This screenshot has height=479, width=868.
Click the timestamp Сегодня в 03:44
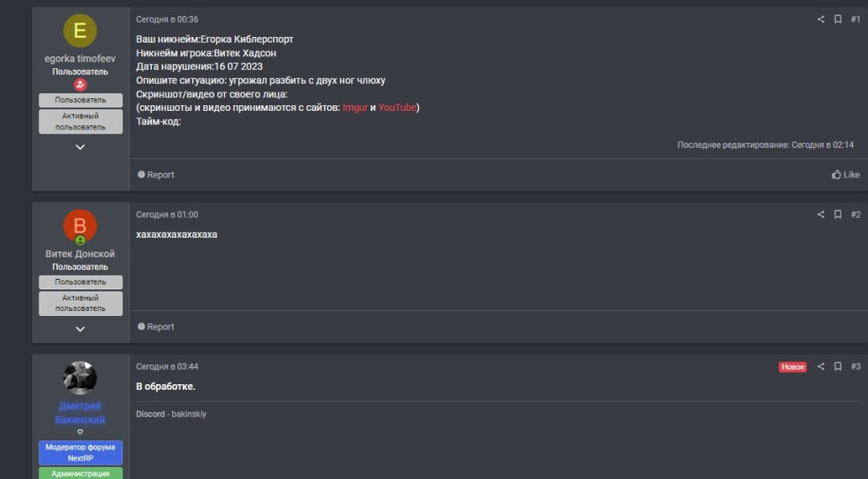(167, 366)
